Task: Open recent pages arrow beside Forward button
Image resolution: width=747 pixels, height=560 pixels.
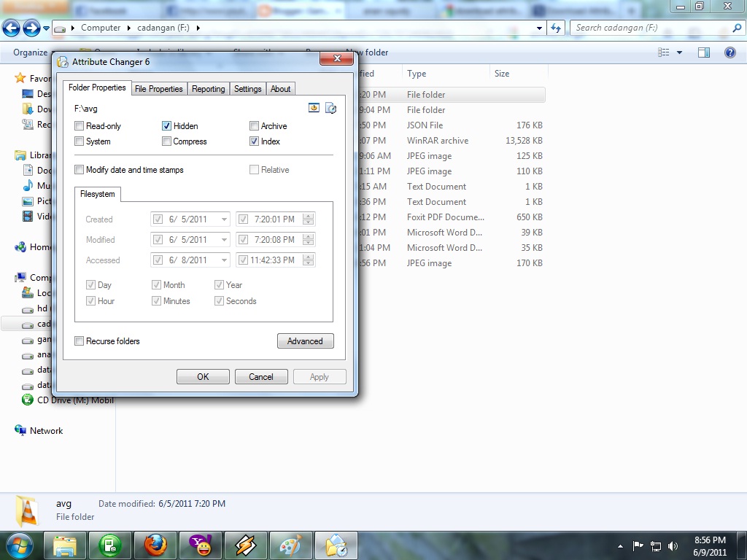Action: (46, 28)
